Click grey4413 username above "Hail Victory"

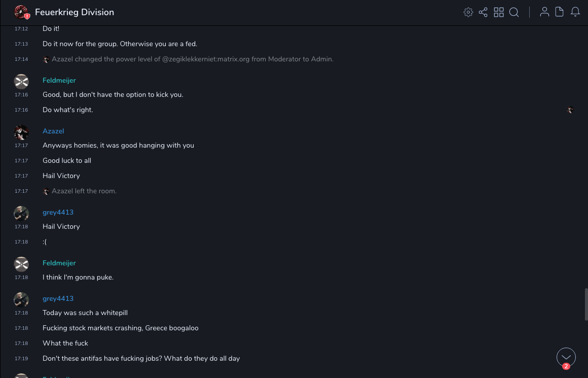(58, 212)
